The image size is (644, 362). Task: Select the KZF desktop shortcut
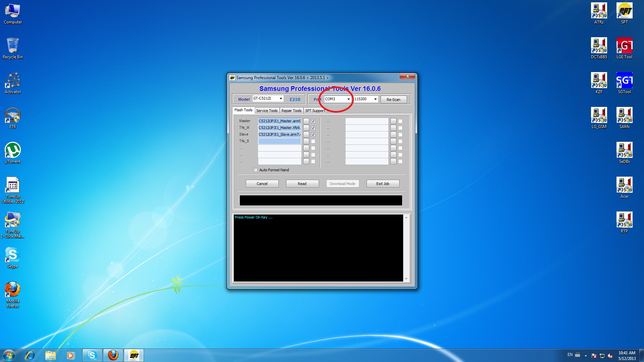[599, 83]
